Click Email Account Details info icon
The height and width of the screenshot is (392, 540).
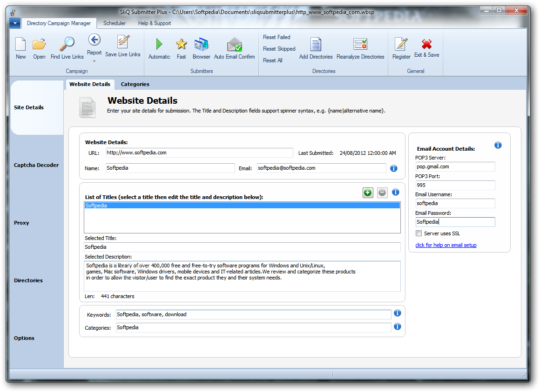pos(498,145)
